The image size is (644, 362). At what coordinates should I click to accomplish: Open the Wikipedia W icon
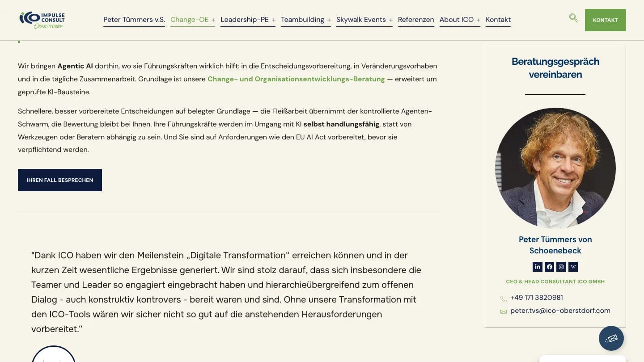(x=573, y=267)
